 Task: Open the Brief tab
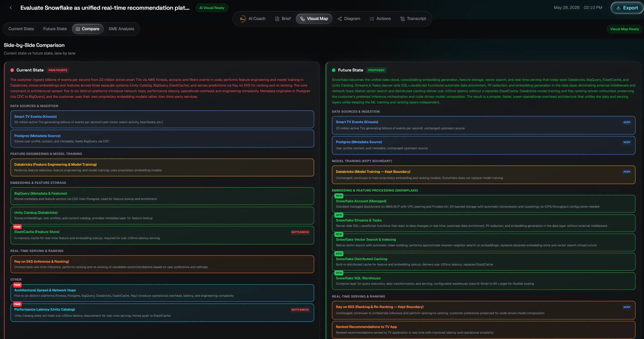[x=283, y=19]
